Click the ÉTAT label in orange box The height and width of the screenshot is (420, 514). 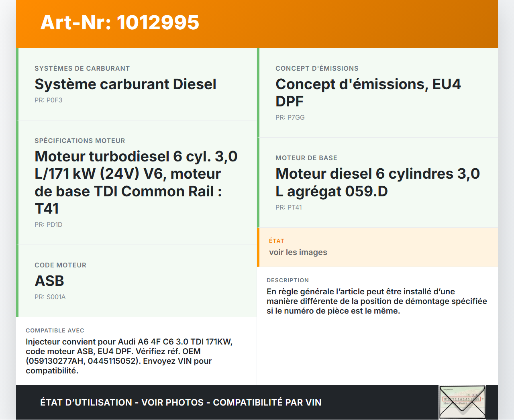tap(276, 241)
